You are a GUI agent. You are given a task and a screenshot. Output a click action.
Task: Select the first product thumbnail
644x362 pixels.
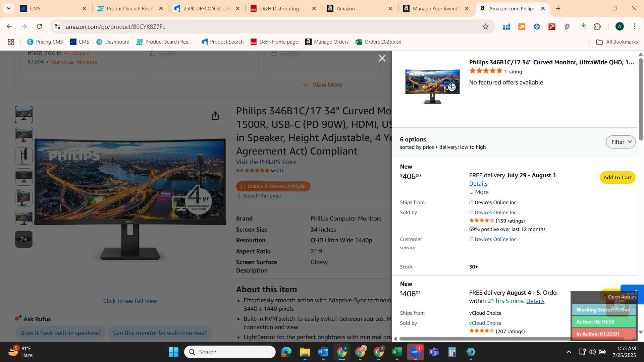24,115
